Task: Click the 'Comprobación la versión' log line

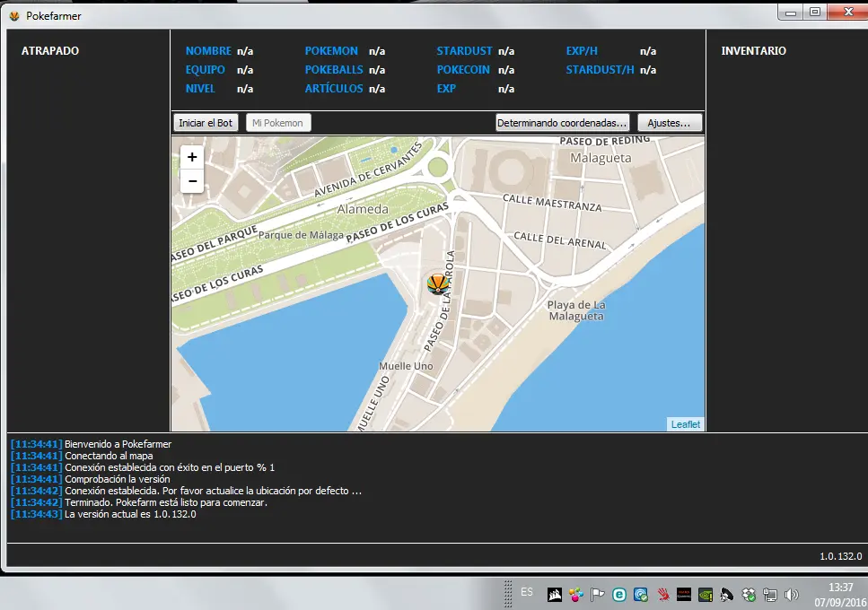Action: point(118,479)
